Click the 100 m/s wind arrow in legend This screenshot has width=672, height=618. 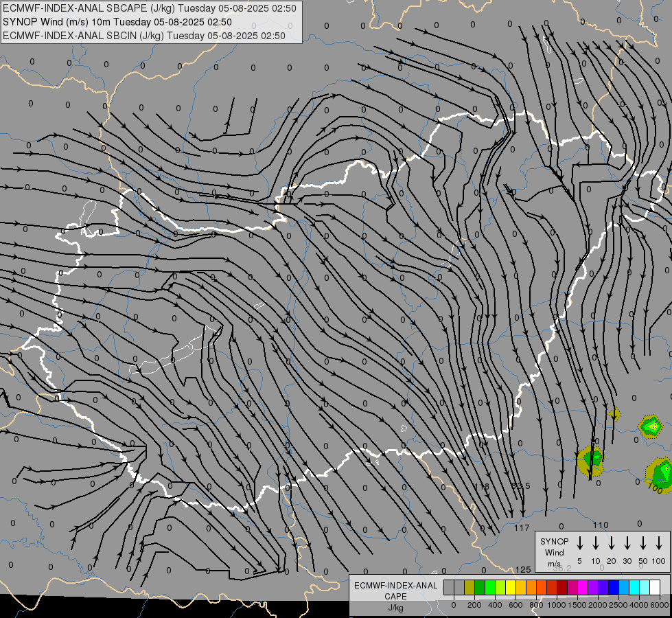[x=659, y=543]
